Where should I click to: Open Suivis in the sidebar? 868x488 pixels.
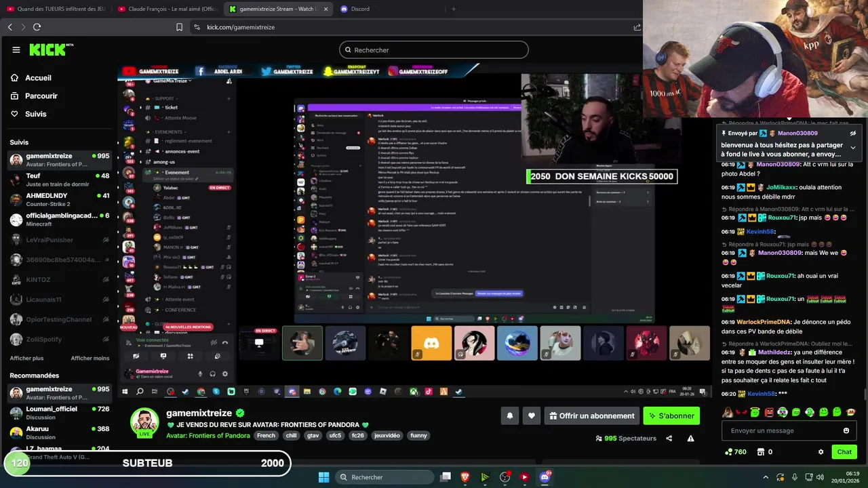[x=28, y=114]
